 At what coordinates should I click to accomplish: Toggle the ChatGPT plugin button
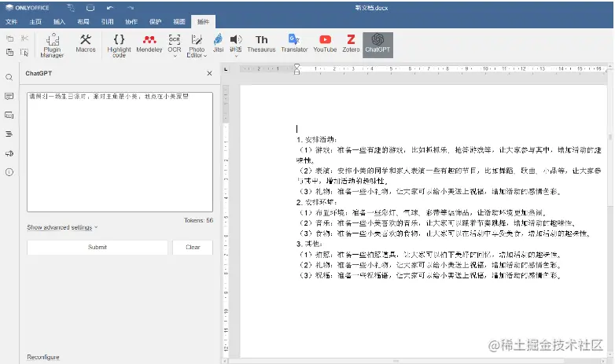coord(377,45)
